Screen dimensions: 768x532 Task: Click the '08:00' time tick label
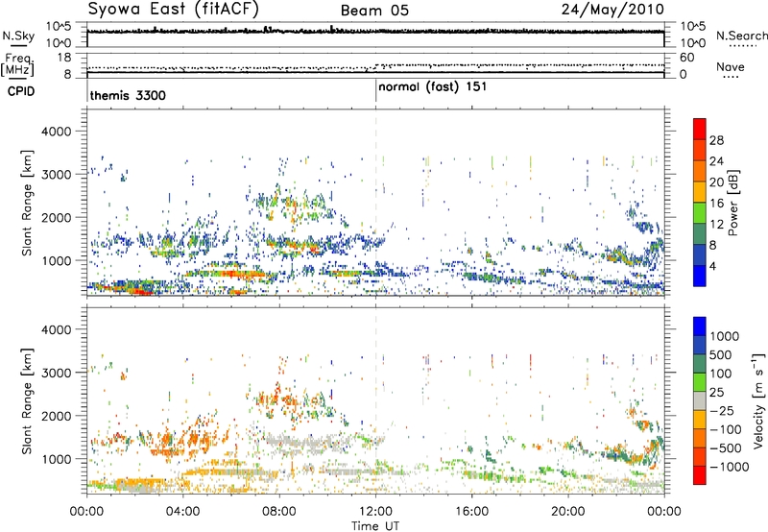click(x=279, y=512)
